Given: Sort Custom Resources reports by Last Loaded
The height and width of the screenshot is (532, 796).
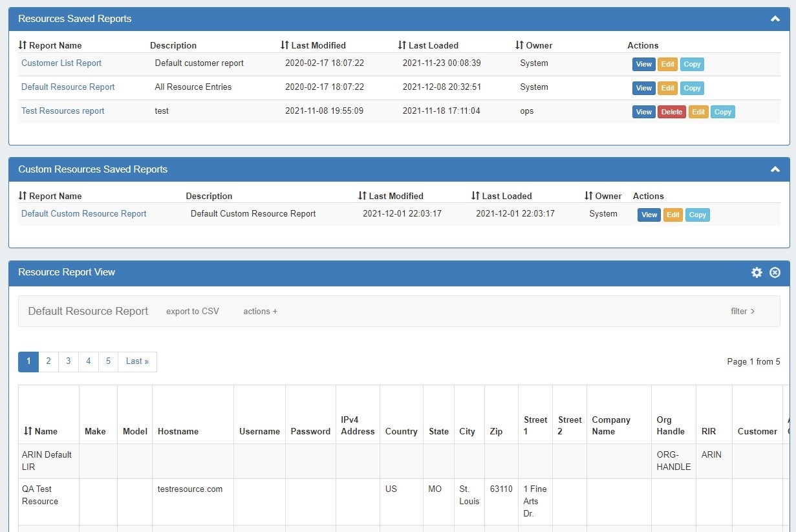Looking at the screenshot, I should coord(502,196).
